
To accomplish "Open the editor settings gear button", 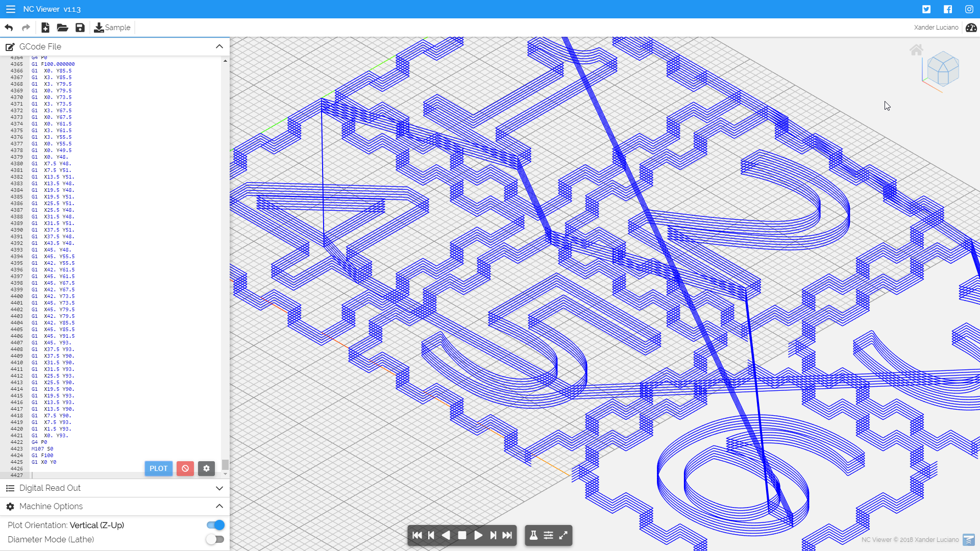I will (x=206, y=468).
